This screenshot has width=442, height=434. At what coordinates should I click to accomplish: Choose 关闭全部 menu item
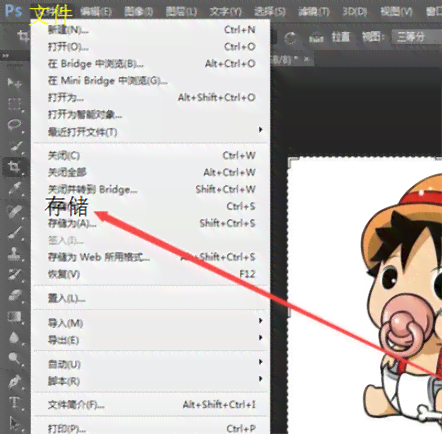coord(151,173)
